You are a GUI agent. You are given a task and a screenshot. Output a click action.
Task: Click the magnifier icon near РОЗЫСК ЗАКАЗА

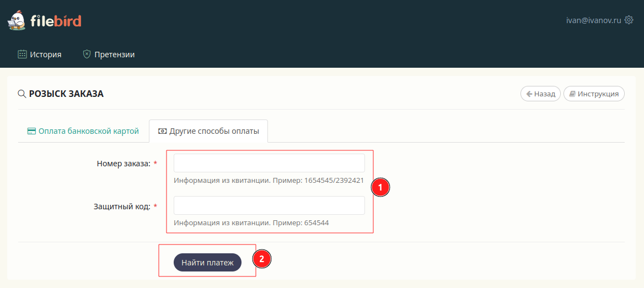22,94
